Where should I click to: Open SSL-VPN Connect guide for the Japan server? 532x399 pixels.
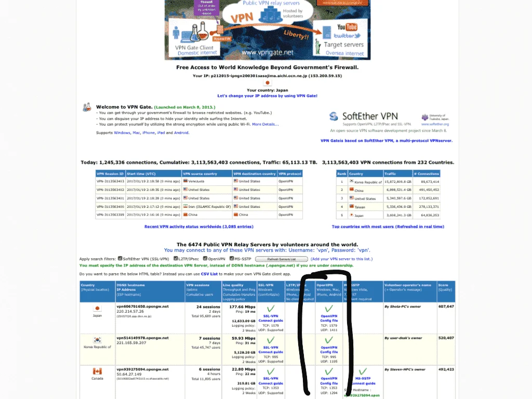[x=271, y=318]
